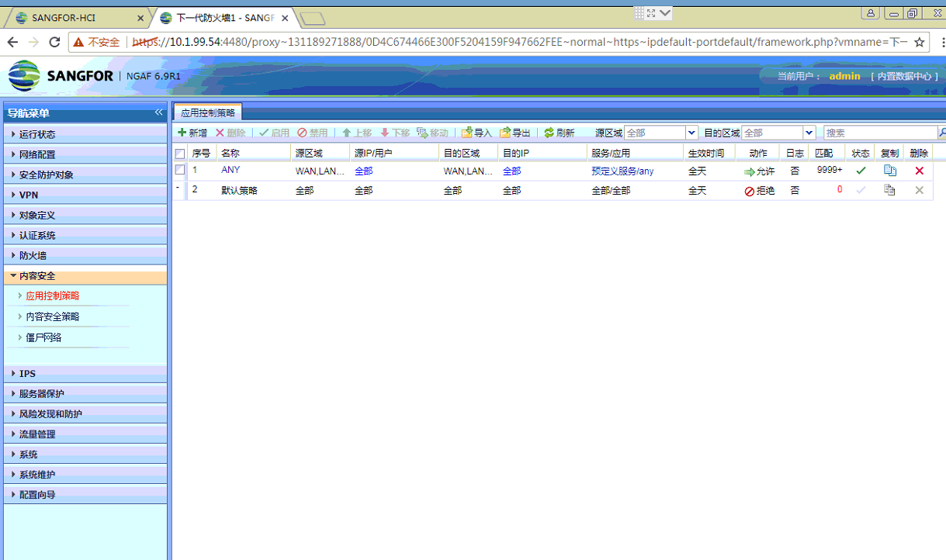Expand the 防火墙 menu

(x=85, y=254)
